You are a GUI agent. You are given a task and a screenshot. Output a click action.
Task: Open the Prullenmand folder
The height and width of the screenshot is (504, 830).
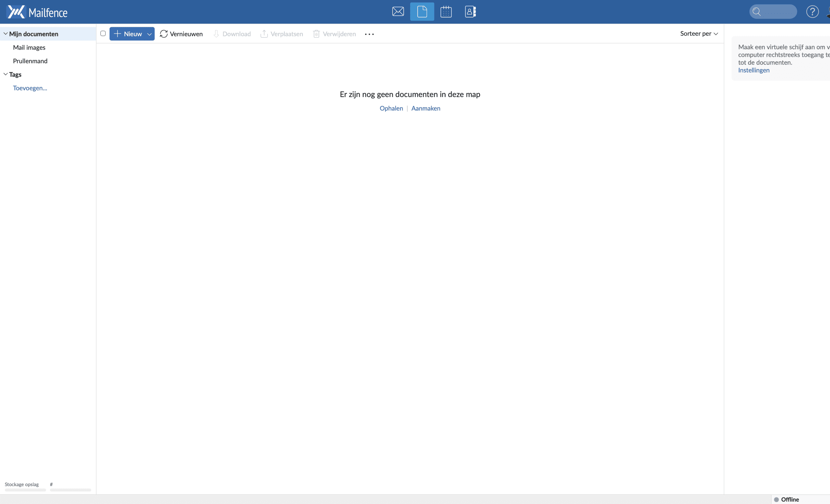pos(30,61)
